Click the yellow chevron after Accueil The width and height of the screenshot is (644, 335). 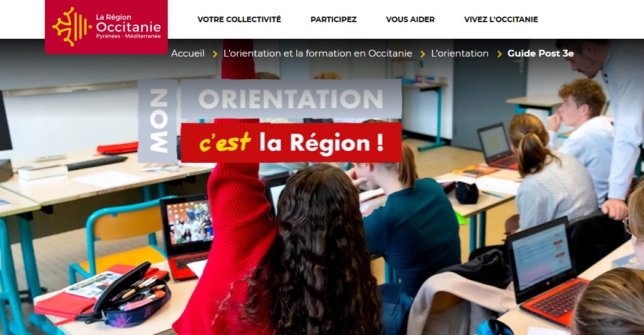(215, 54)
